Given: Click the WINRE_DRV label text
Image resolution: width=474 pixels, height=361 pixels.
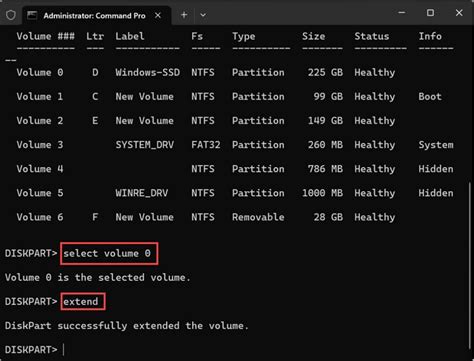Looking at the screenshot, I should [x=142, y=193].
